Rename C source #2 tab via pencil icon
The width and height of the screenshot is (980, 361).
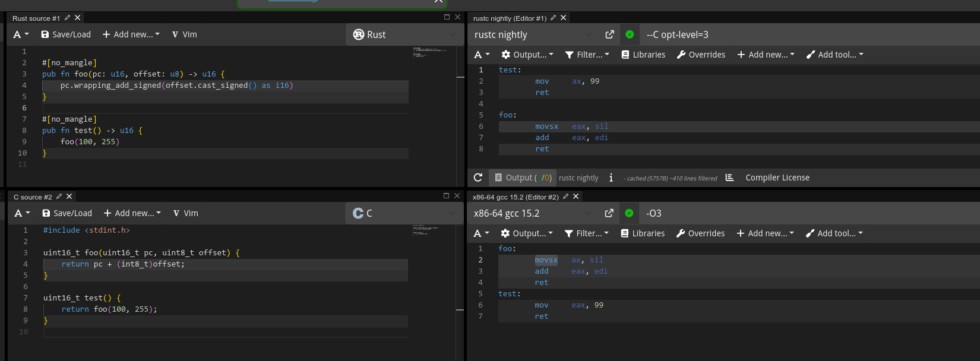coord(59,197)
